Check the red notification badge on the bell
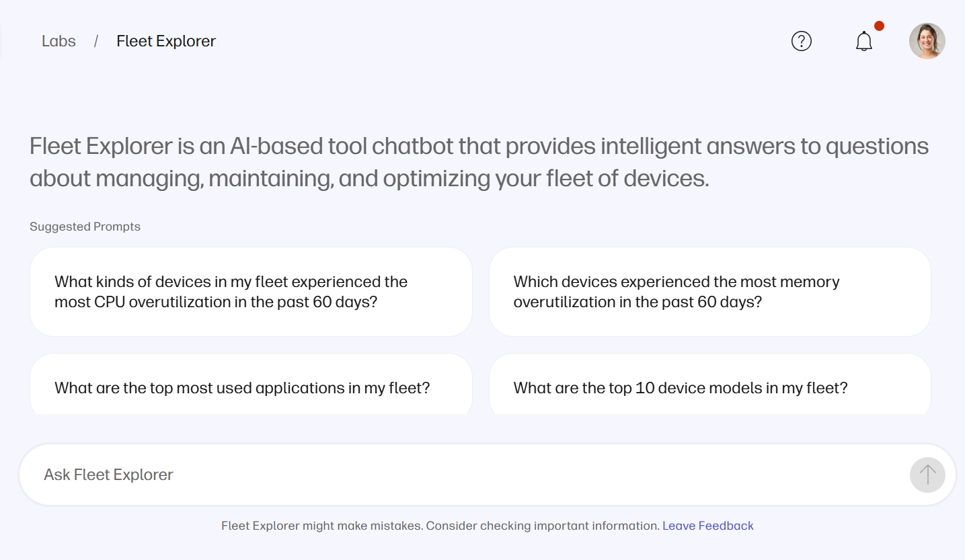Screen dimensions: 965x560 (880, 25)
